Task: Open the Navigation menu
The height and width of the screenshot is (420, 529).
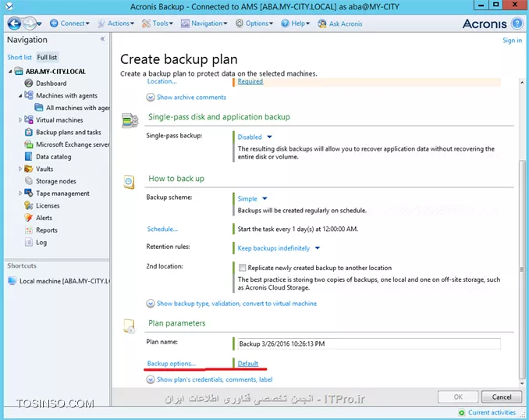Action: click(x=204, y=23)
